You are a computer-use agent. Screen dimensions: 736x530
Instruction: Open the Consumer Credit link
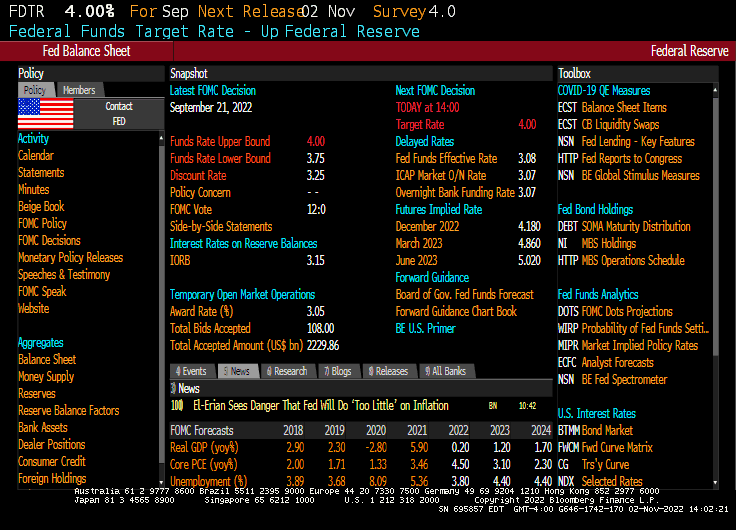click(x=52, y=461)
